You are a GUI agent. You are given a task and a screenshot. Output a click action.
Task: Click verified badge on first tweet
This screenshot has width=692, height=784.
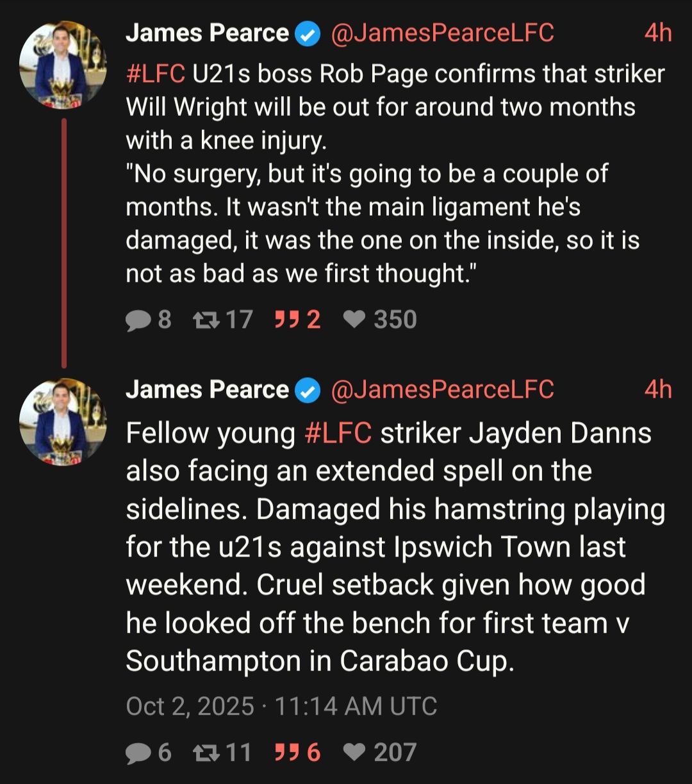308,35
